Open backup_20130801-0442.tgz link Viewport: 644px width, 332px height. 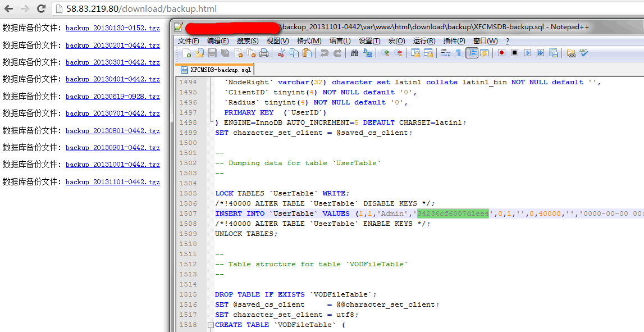coord(112,130)
